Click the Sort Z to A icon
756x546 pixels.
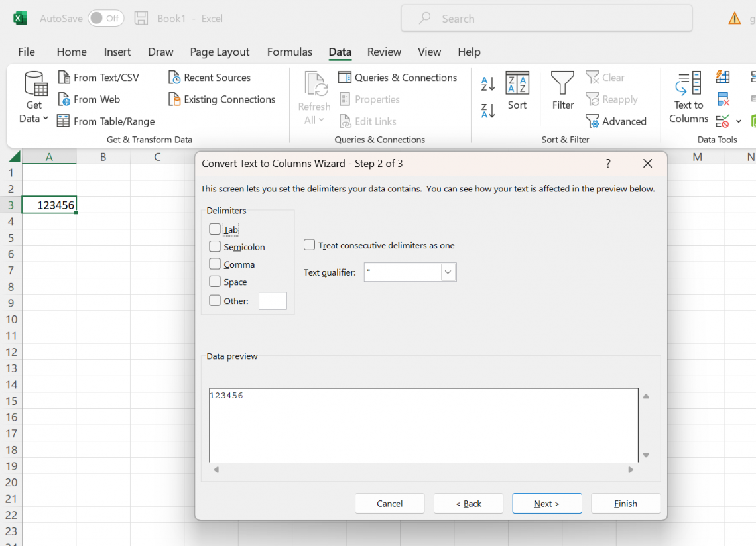click(488, 111)
